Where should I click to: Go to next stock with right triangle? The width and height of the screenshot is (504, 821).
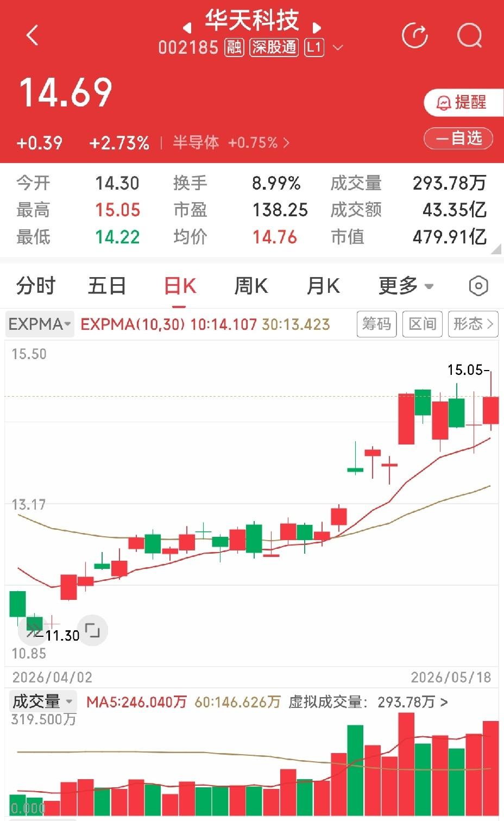point(317,27)
